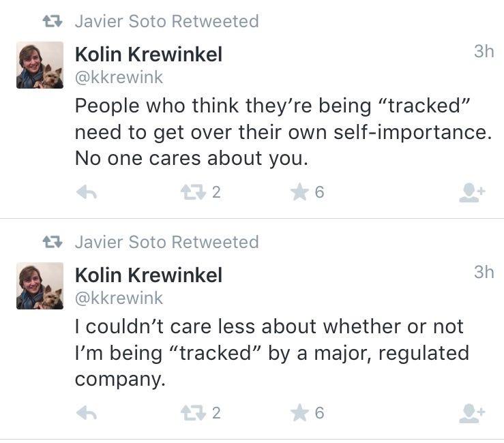Tap the @kkrewink handle on second tweet
The width and height of the screenshot is (504, 443).
pyautogui.click(x=119, y=298)
